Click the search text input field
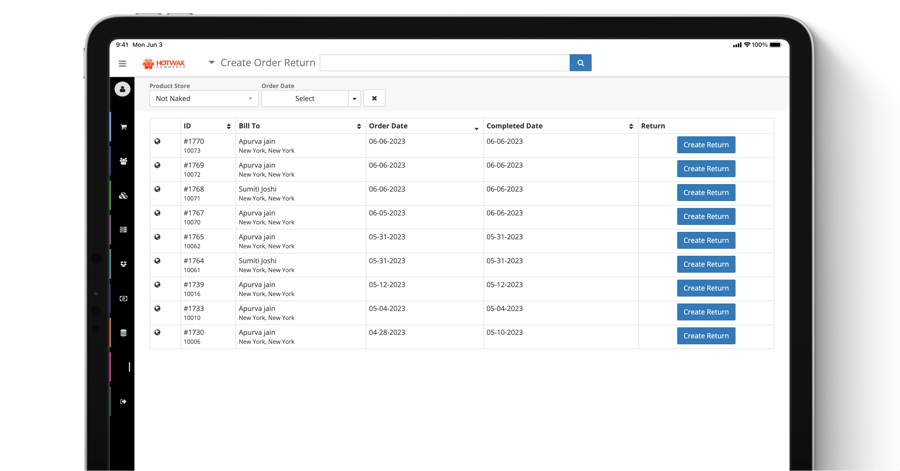Image resolution: width=900 pixels, height=471 pixels. (x=444, y=63)
